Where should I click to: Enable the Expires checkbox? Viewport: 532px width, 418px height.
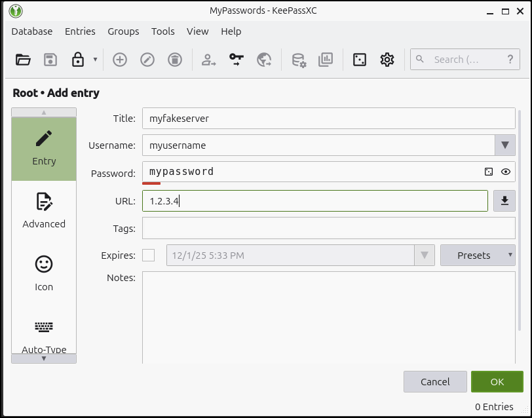pos(148,255)
